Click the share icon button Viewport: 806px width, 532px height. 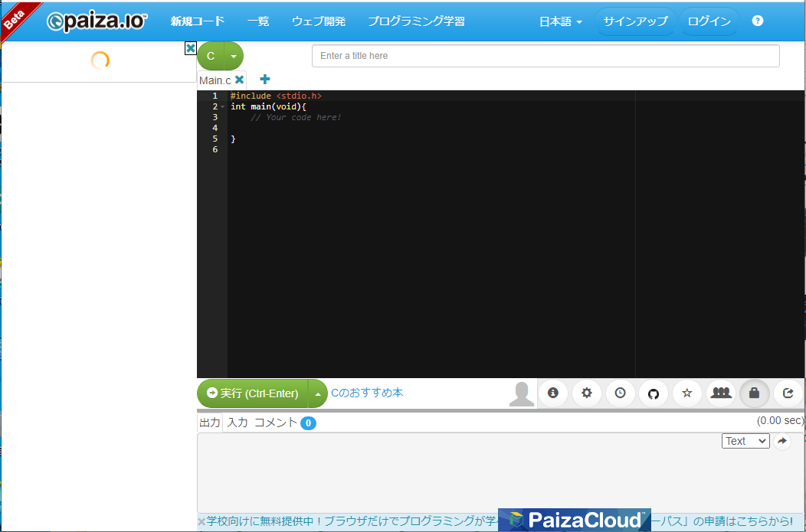788,393
